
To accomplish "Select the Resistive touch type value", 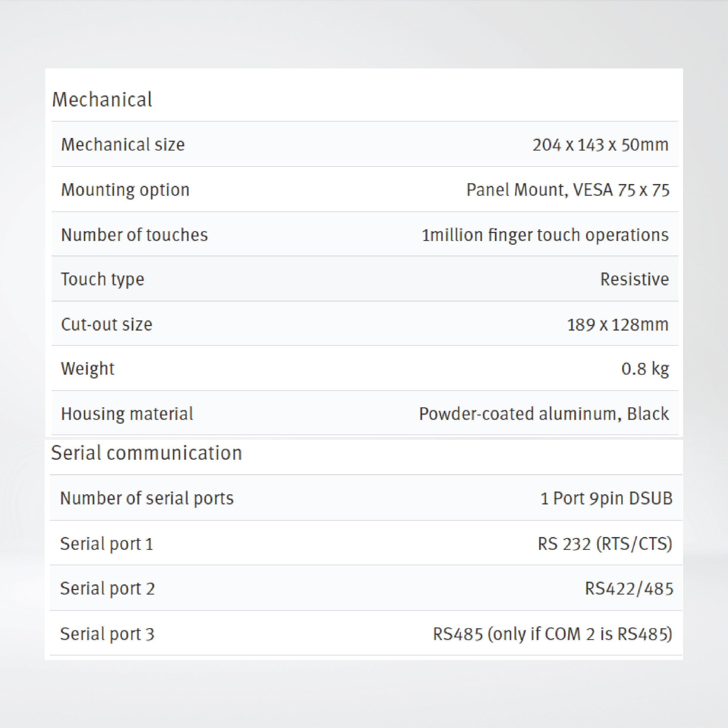I will click(634, 279).
